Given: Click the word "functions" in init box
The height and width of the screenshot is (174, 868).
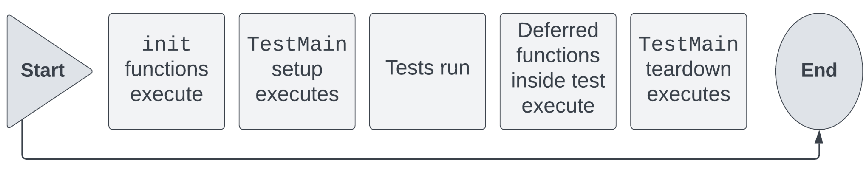Looking at the screenshot, I should (x=166, y=69).
